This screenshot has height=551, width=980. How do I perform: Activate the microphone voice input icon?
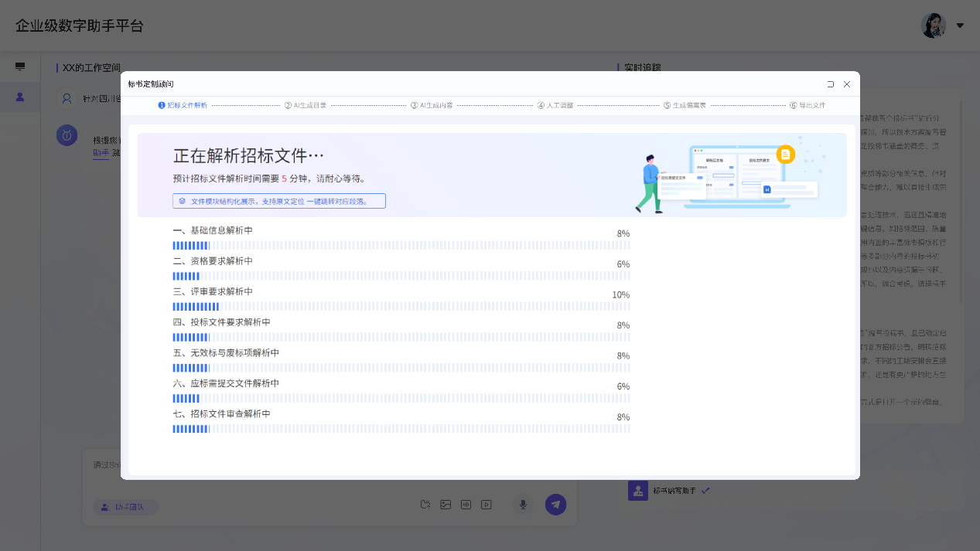click(523, 505)
